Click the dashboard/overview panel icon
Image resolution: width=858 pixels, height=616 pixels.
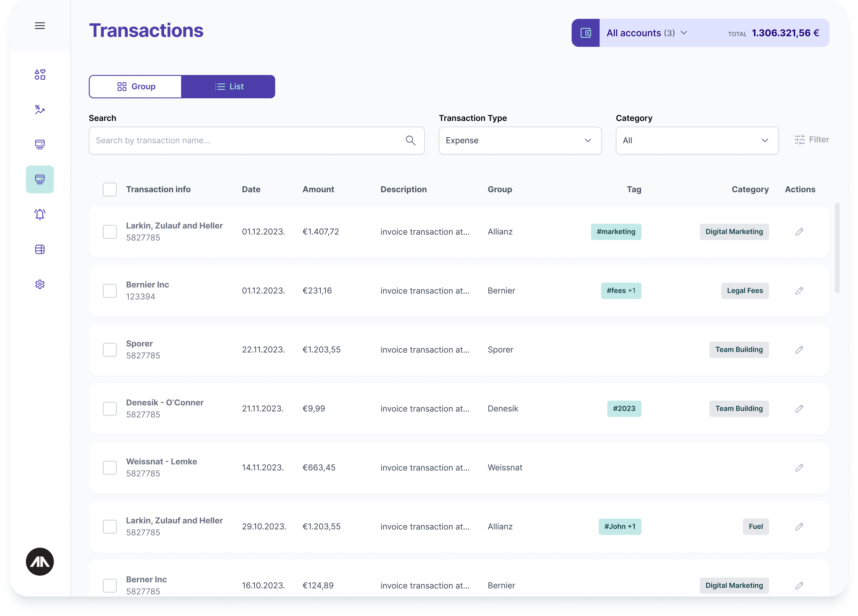tap(40, 74)
